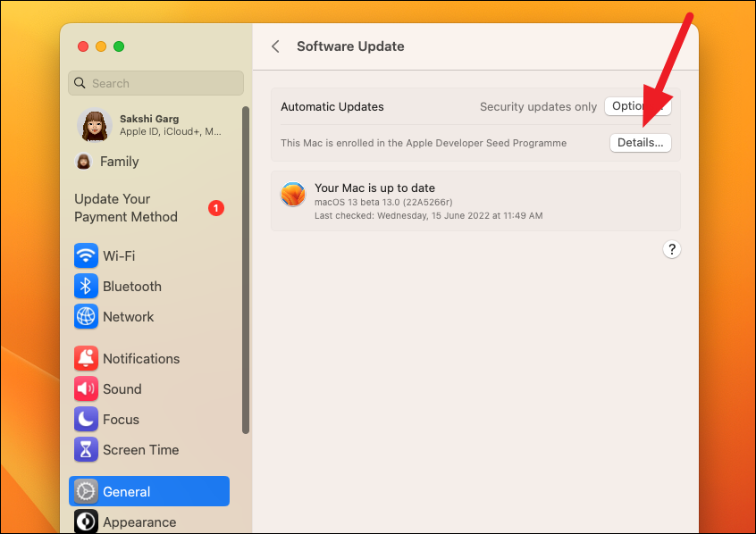Open the Screen Time settings label
756x534 pixels.
coord(141,450)
